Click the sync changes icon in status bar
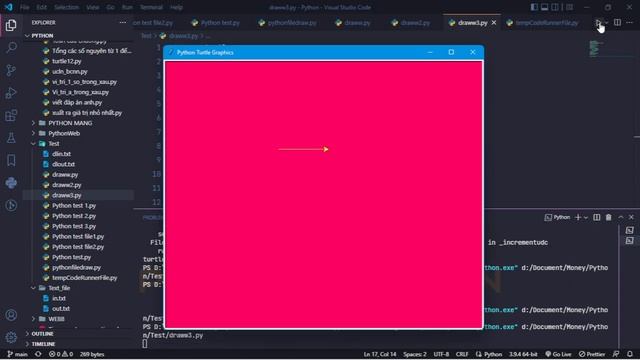Viewport: 640px width, 360px height. [38, 354]
